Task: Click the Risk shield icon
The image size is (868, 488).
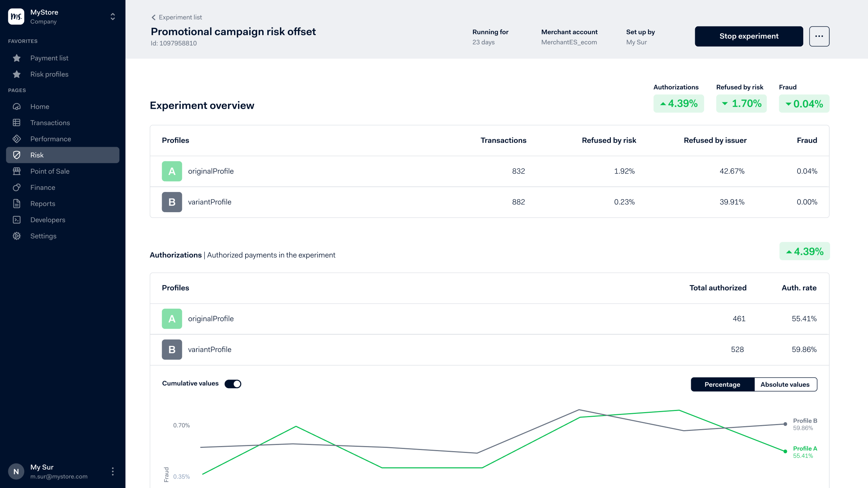Action: (17, 155)
